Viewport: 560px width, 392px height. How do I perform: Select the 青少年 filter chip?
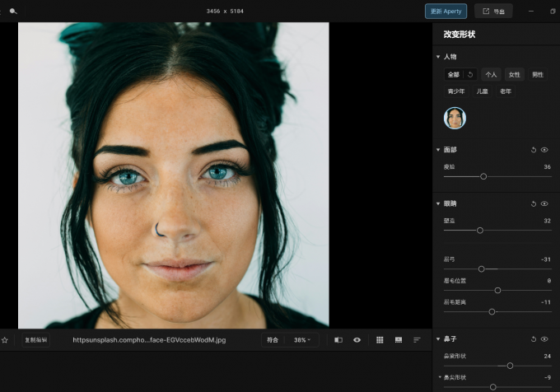tap(456, 91)
